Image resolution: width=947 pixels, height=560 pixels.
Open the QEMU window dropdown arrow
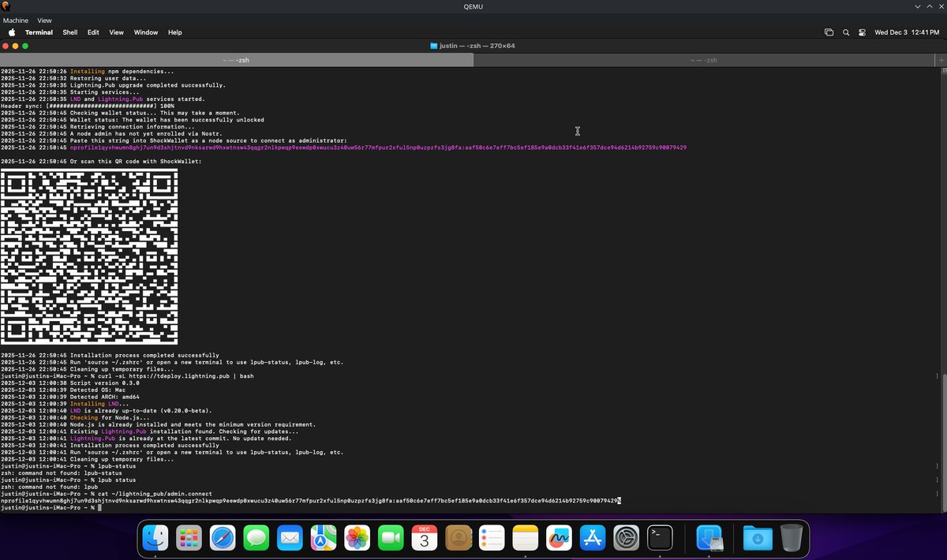(x=918, y=6)
